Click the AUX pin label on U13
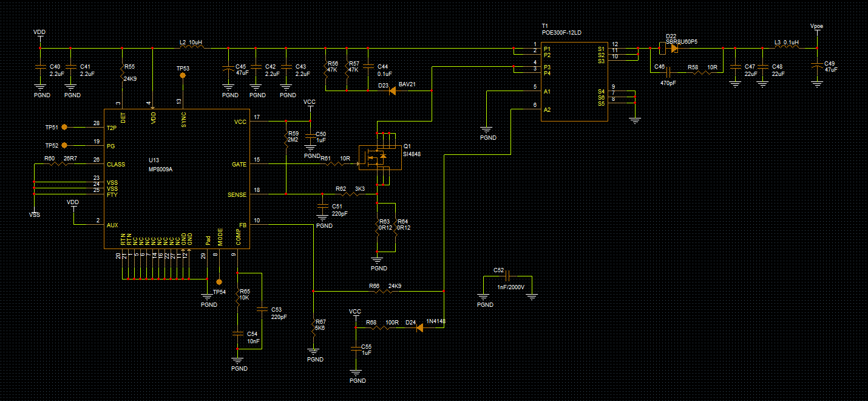The height and width of the screenshot is (401, 868). click(112, 225)
